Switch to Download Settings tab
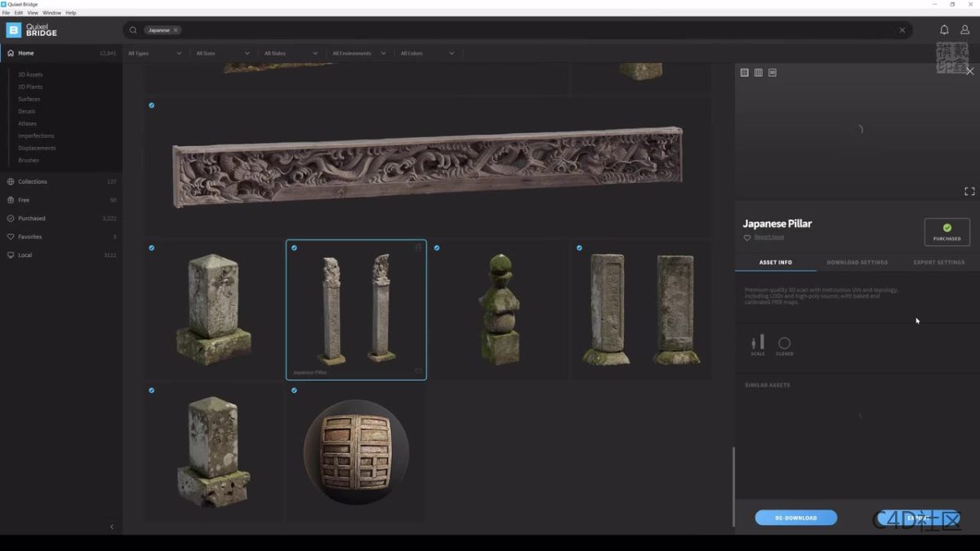This screenshot has height=551, width=980. 857,262
